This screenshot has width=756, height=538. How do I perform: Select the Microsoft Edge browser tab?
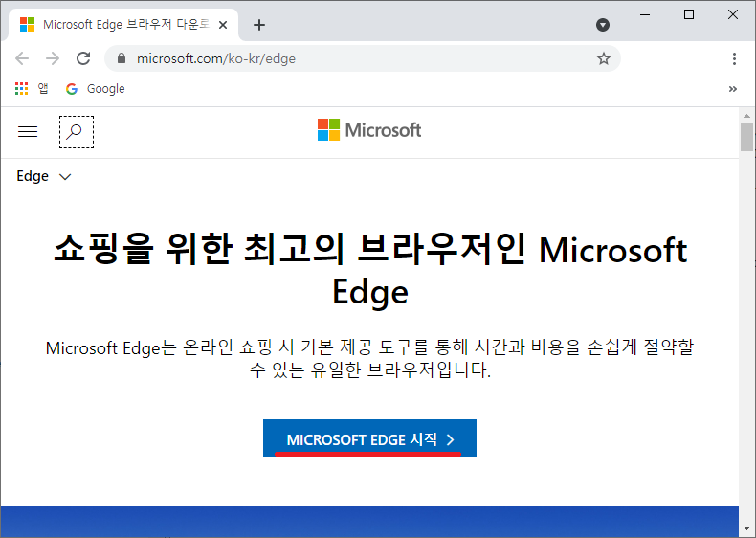pyautogui.click(x=123, y=25)
